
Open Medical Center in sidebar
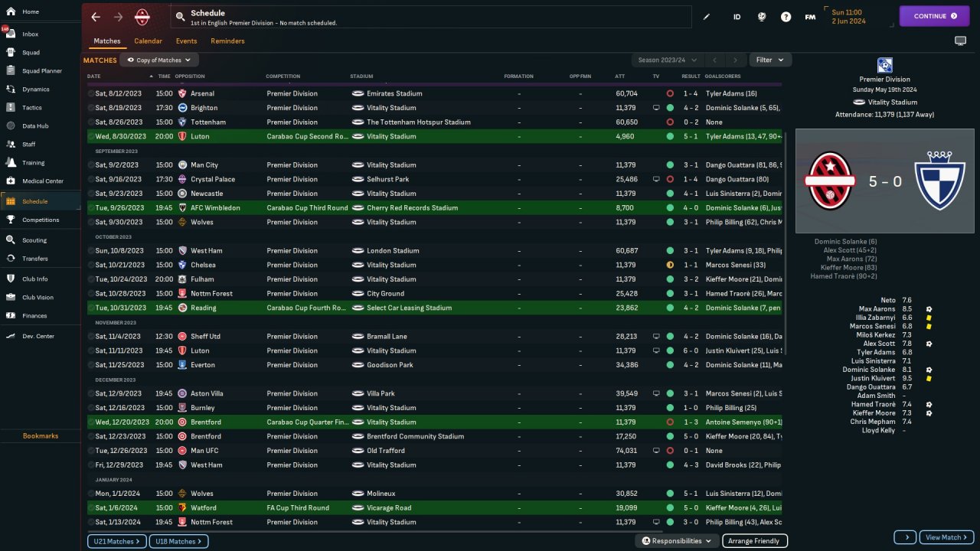(40, 181)
